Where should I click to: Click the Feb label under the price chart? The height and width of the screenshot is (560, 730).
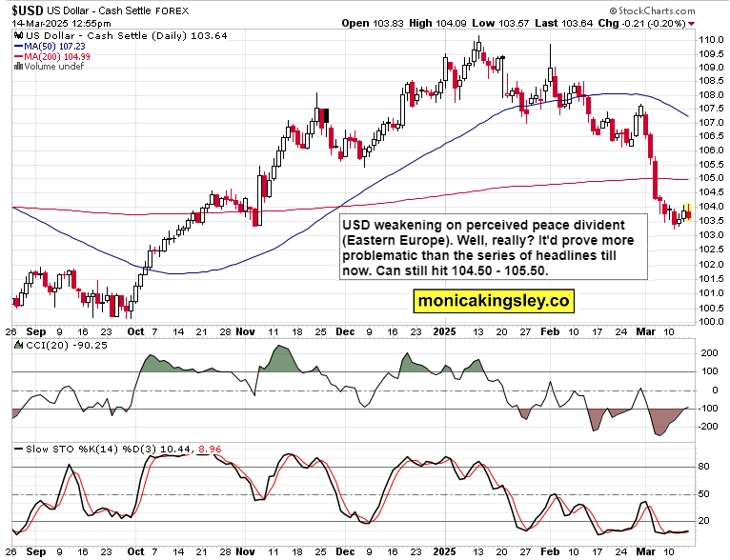[550, 331]
